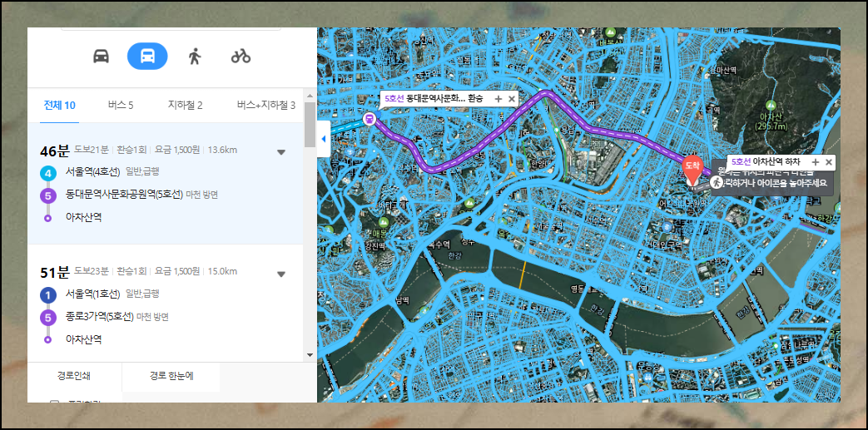Select 아차산역 in the 51분 route

pos(83,339)
